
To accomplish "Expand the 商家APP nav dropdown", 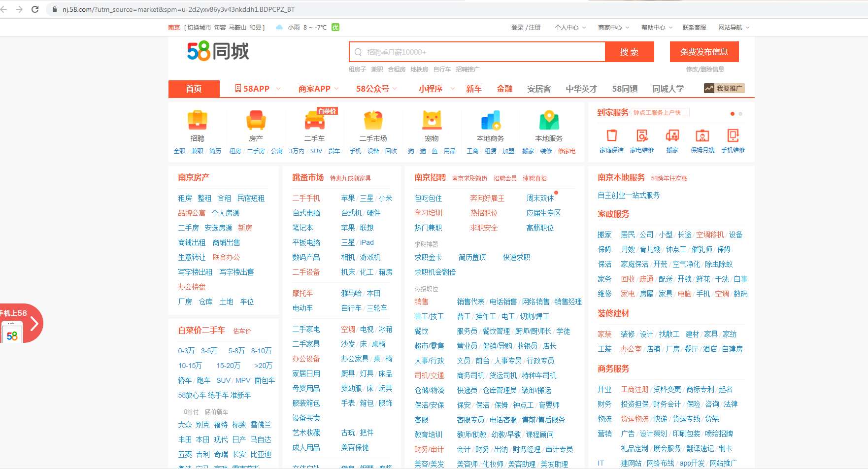I will point(319,89).
